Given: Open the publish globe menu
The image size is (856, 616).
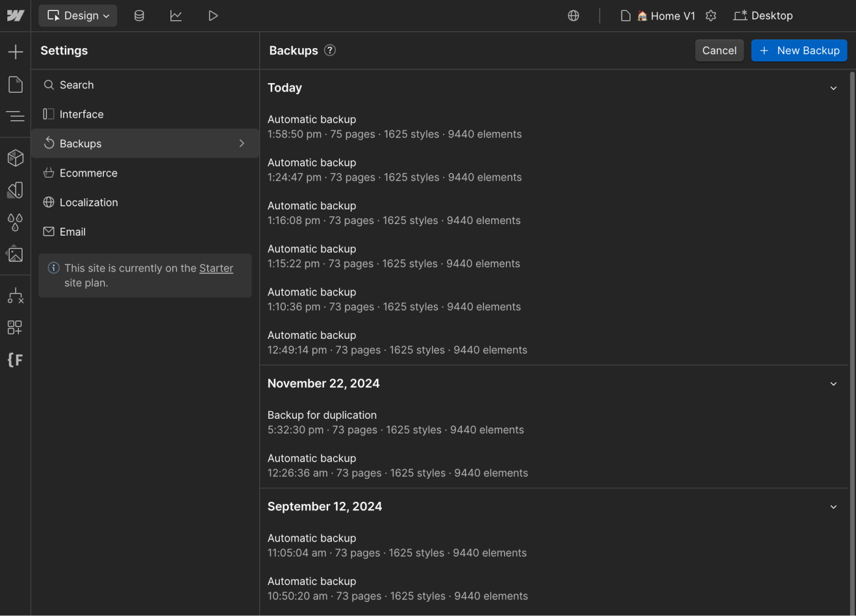Looking at the screenshot, I should pos(573,15).
